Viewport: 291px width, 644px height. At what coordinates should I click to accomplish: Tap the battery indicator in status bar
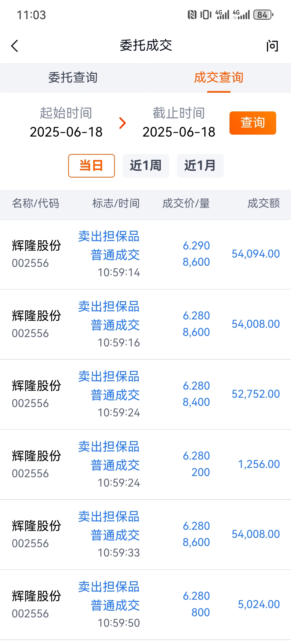tap(263, 15)
